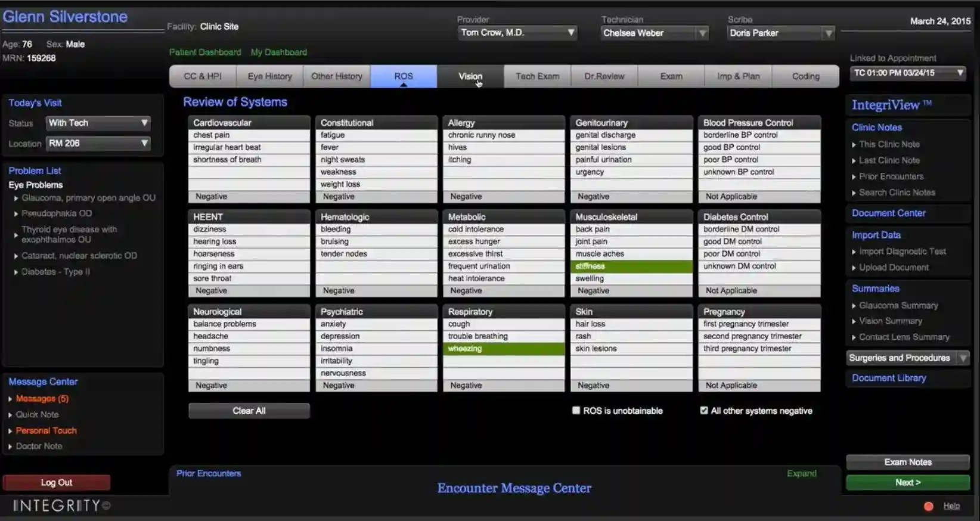Viewport: 980px width, 521px height.
Task: Open the Scribe dropdown Doris Parker
Action: click(x=781, y=33)
